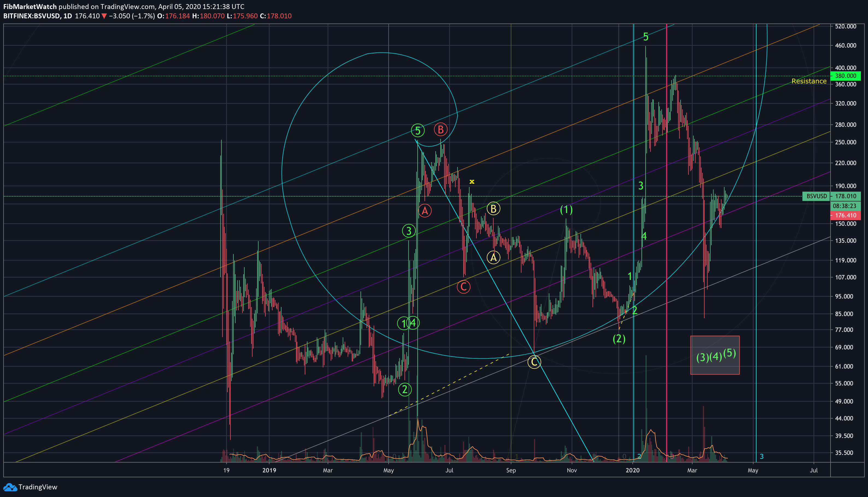Select the yellow circled C wave label
Image resolution: width=868 pixels, height=497 pixels.
534,362
